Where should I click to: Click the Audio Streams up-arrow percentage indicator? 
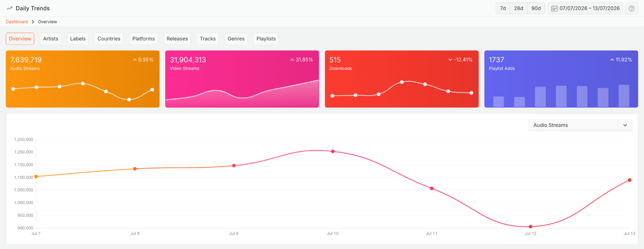(135, 60)
